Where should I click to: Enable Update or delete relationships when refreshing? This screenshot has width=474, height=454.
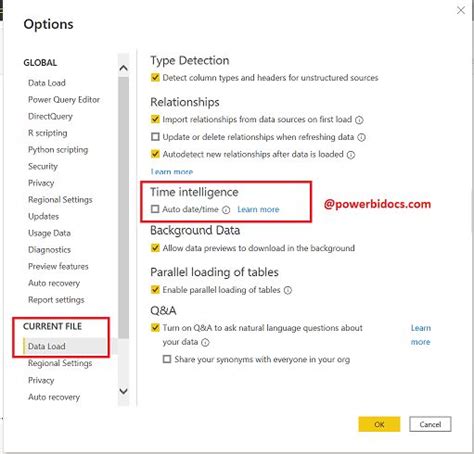pos(155,137)
